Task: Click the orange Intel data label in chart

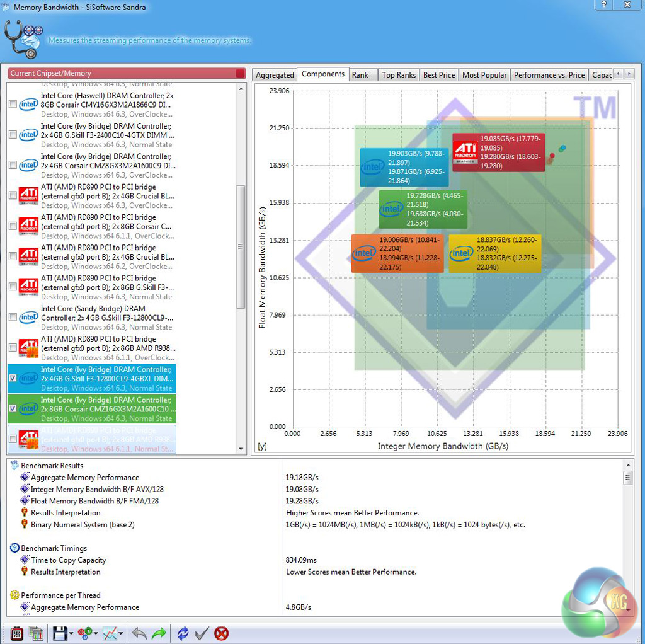Action: [397, 253]
